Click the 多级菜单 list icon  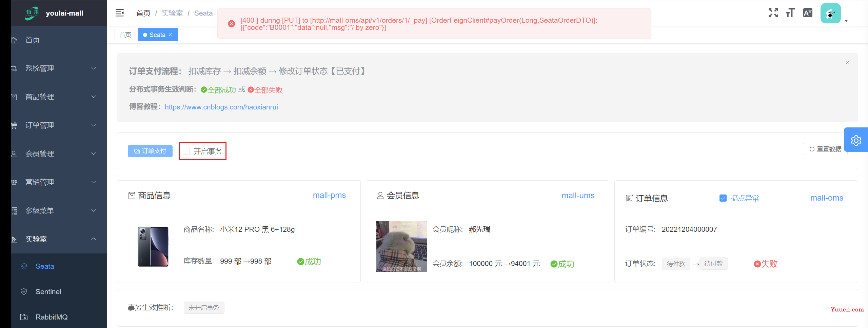[x=14, y=211]
